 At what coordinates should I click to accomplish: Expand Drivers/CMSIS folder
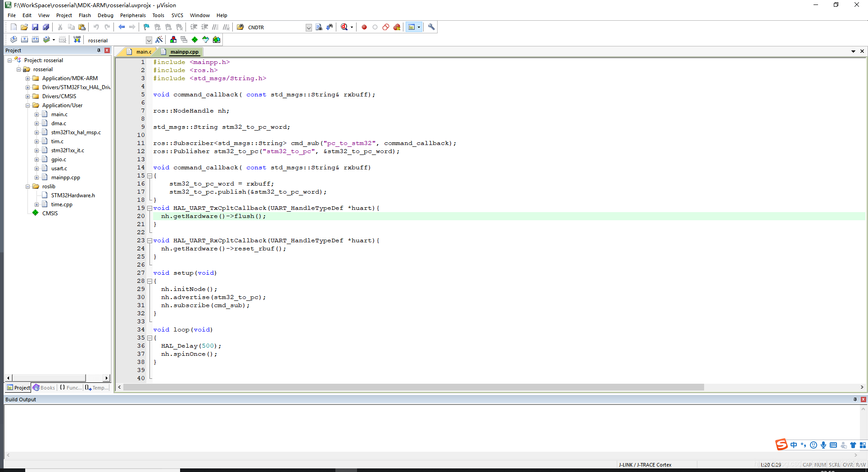(27, 96)
